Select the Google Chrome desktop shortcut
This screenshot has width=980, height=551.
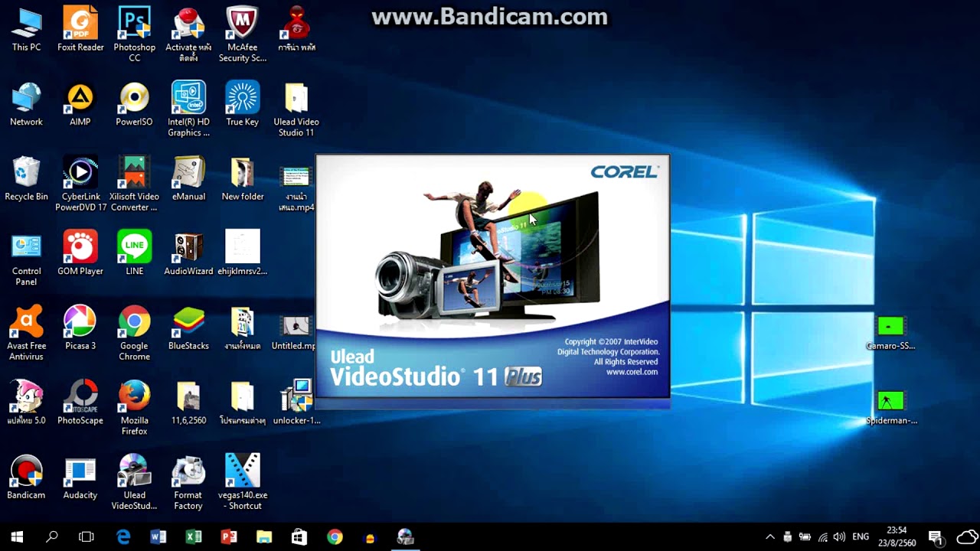click(134, 333)
